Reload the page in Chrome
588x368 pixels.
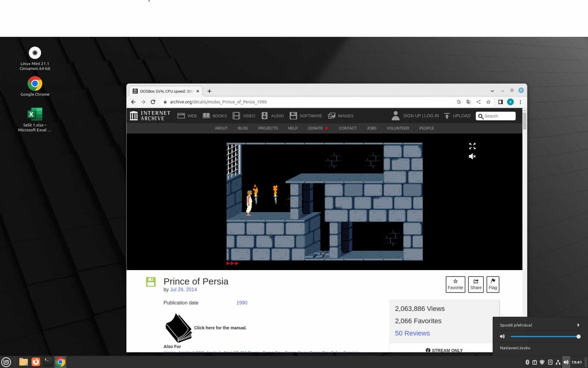click(153, 102)
